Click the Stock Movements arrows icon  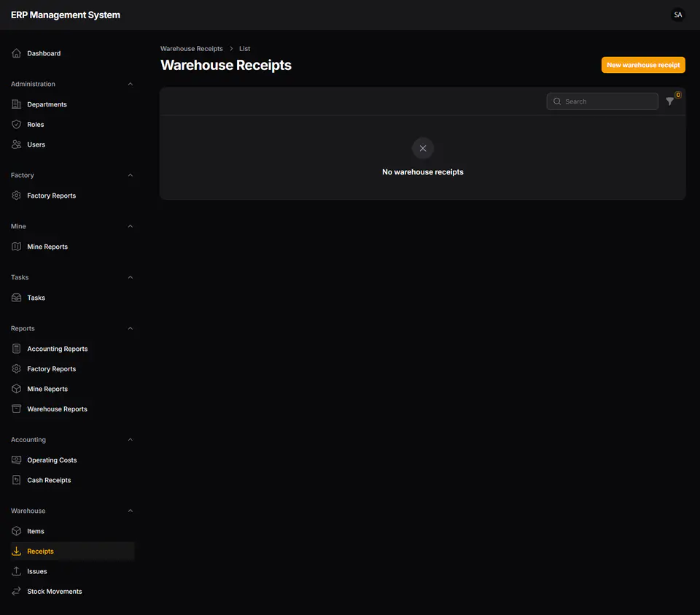[17, 591]
